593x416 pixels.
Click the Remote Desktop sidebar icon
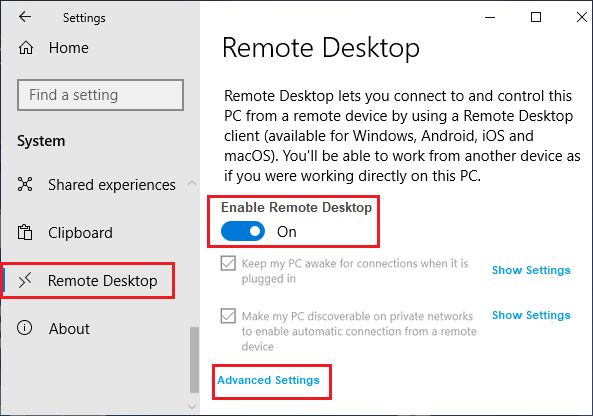(25, 280)
